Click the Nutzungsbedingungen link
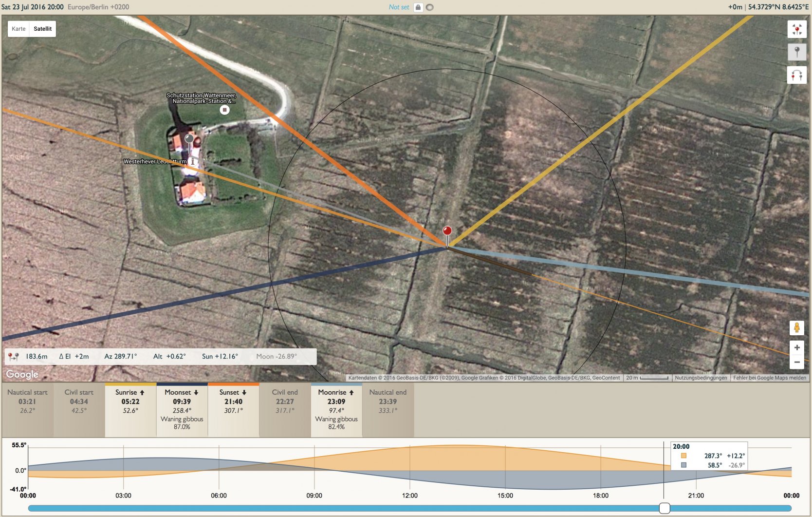The width and height of the screenshot is (812, 517). pos(701,378)
